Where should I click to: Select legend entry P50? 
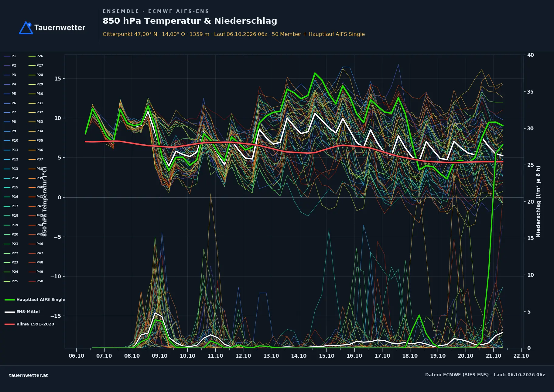point(36,281)
